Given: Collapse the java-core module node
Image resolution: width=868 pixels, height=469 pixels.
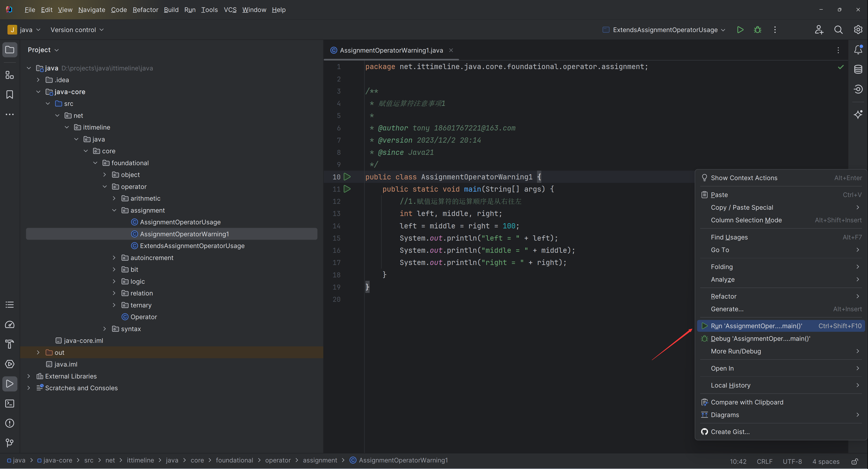Looking at the screenshot, I should point(38,92).
